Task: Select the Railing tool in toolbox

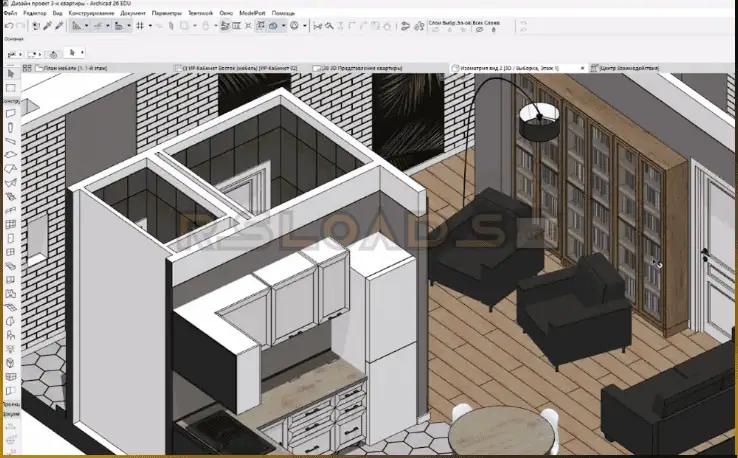Action: 11,210
